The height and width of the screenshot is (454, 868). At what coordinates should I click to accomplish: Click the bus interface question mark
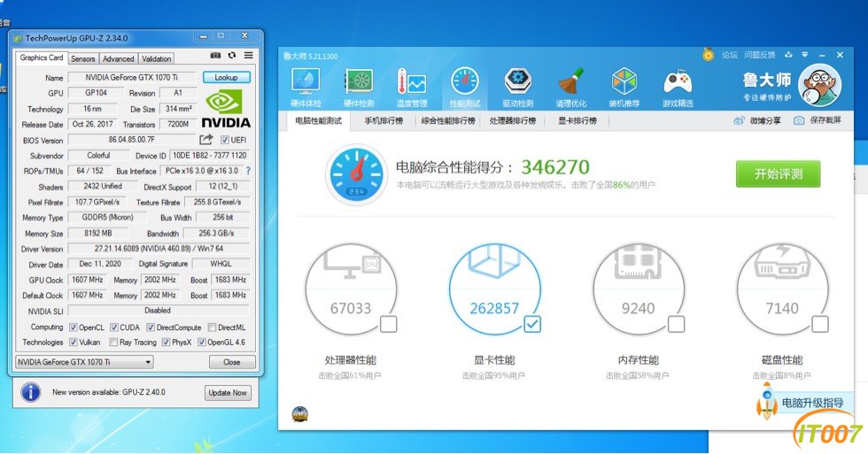tap(248, 171)
